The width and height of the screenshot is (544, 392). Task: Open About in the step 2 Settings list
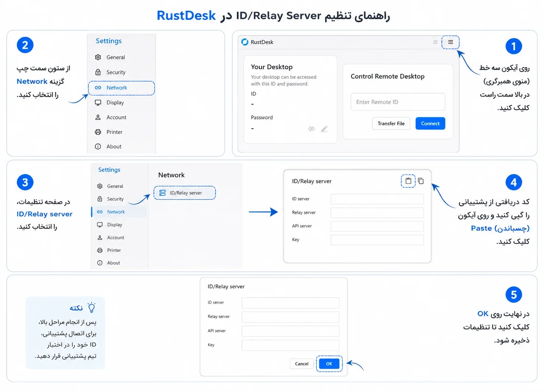[122, 146]
